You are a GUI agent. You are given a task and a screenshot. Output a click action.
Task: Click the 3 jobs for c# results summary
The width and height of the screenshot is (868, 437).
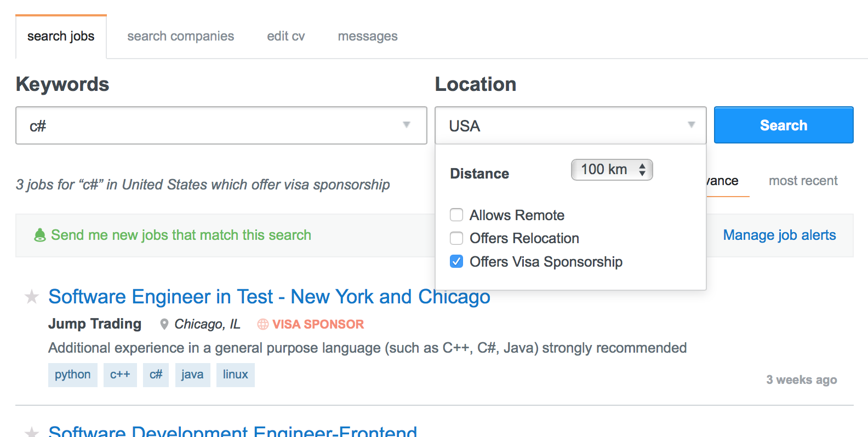pos(203,185)
